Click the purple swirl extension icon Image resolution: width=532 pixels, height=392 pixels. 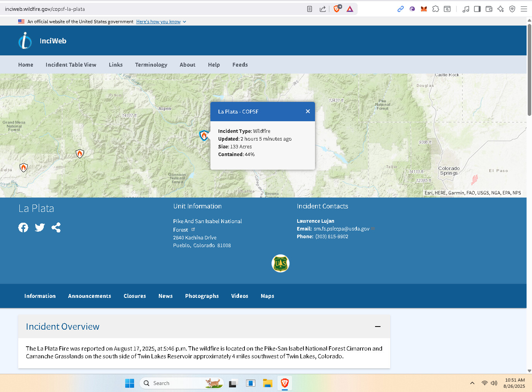tap(412, 9)
